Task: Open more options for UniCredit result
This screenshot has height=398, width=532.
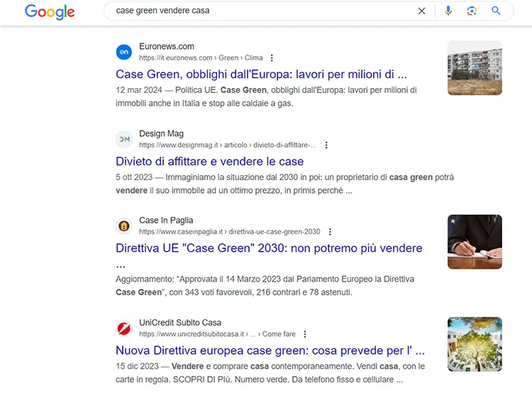Action: pyautogui.click(x=305, y=334)
